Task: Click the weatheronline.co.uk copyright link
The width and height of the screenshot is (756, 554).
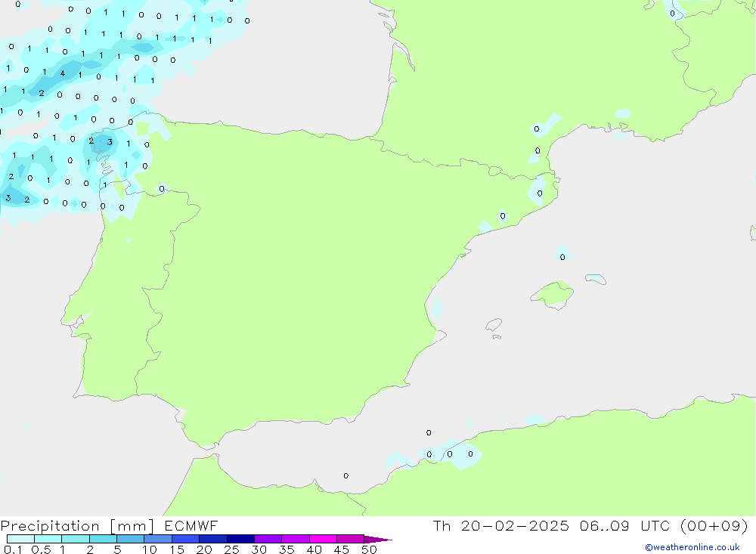Action: (692, 547)
